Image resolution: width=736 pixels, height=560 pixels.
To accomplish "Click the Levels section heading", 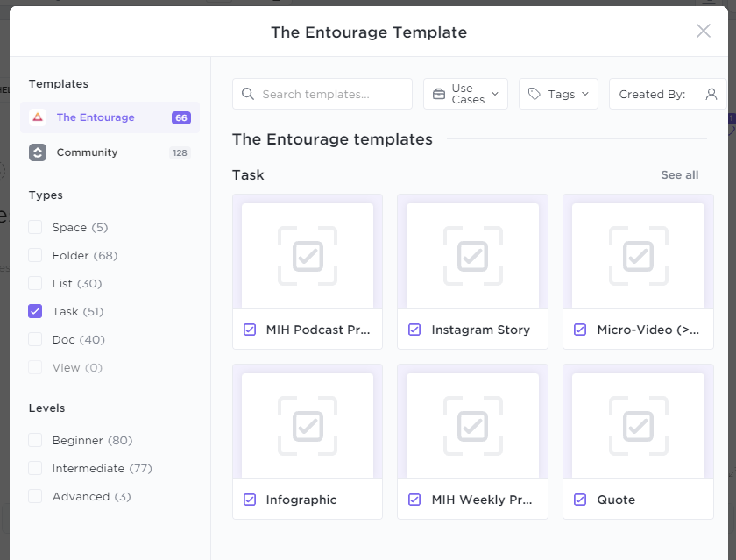I will (x=46, y=408).
